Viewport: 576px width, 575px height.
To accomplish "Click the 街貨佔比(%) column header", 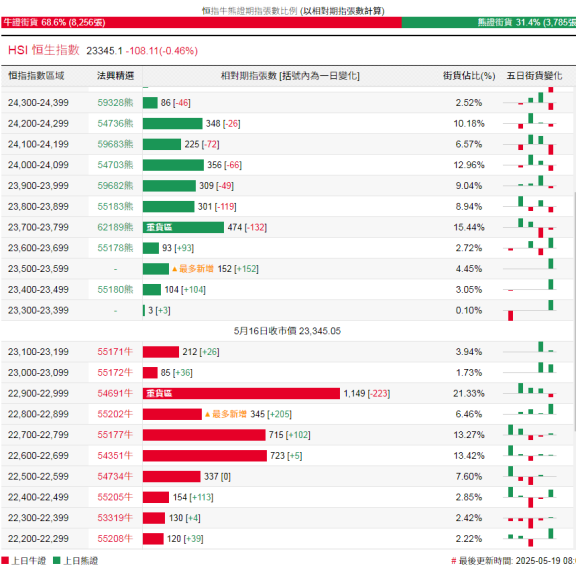I will [x=469, y=76].
